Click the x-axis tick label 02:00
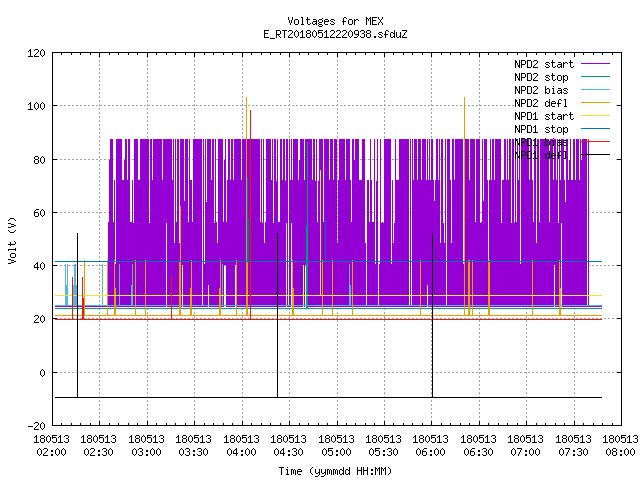Image resolution: width=640 pixels, height=480 pixels. click(x=51, y=453)
